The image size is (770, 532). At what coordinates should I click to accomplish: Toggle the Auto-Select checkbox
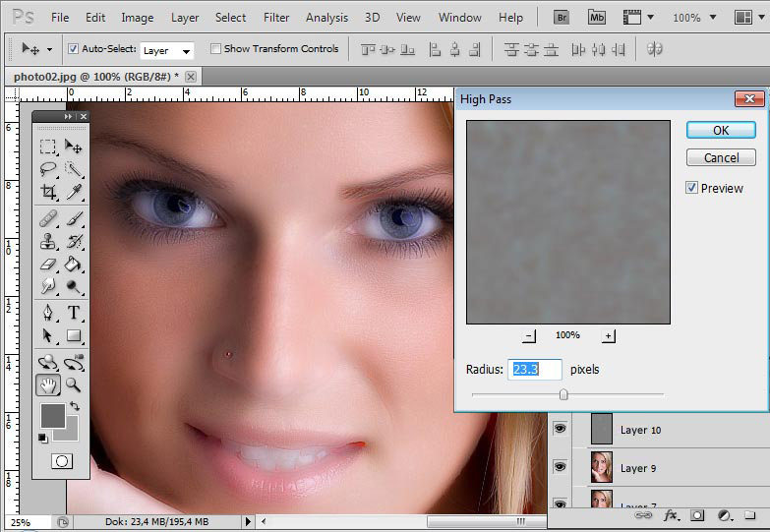pos(73,49)
